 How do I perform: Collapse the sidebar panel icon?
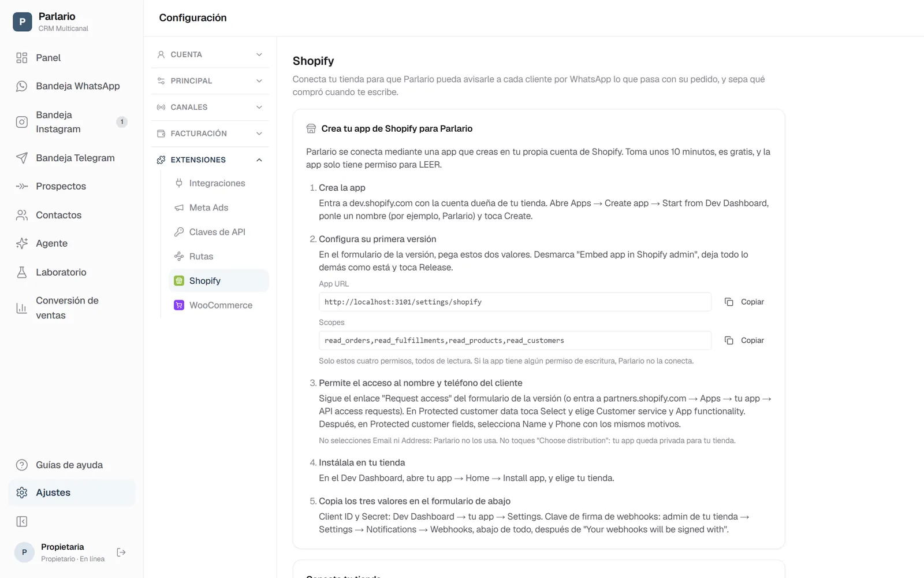tap(22, 522)
